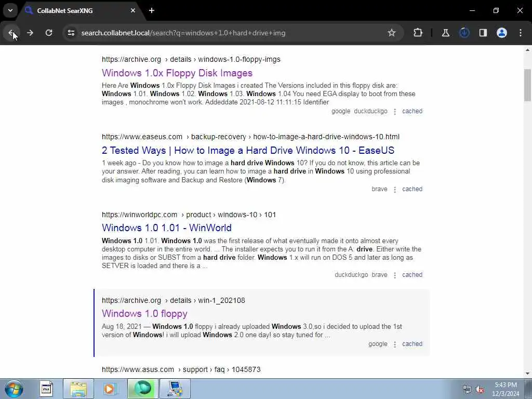The width and height of the screenshot is (532, 399).
Task: View site information icon in address bar
Action: pos(71,33)
